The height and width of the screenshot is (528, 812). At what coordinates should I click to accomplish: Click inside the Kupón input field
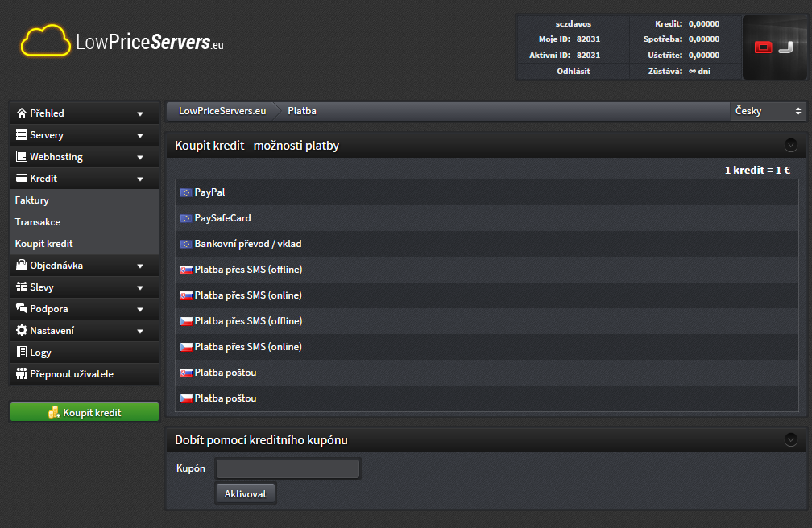pos(287,468)
